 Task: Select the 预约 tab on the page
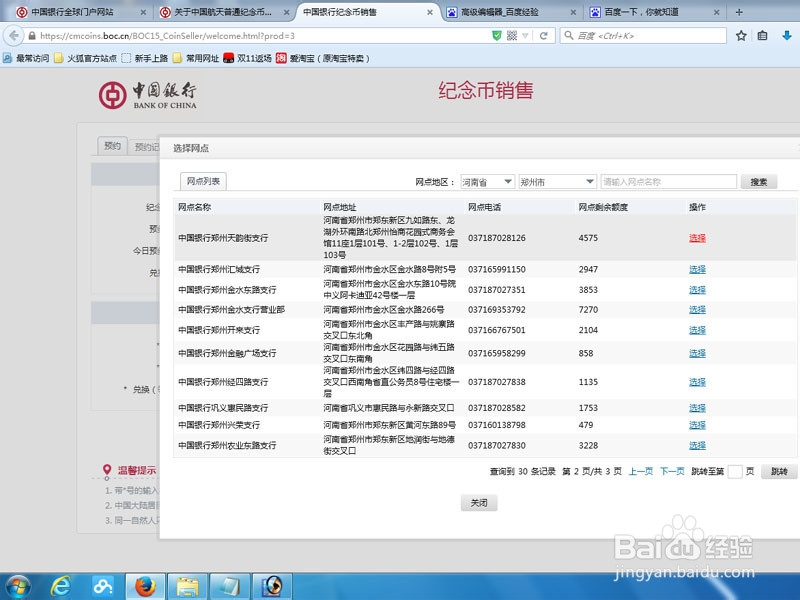[x=112, y=146]
